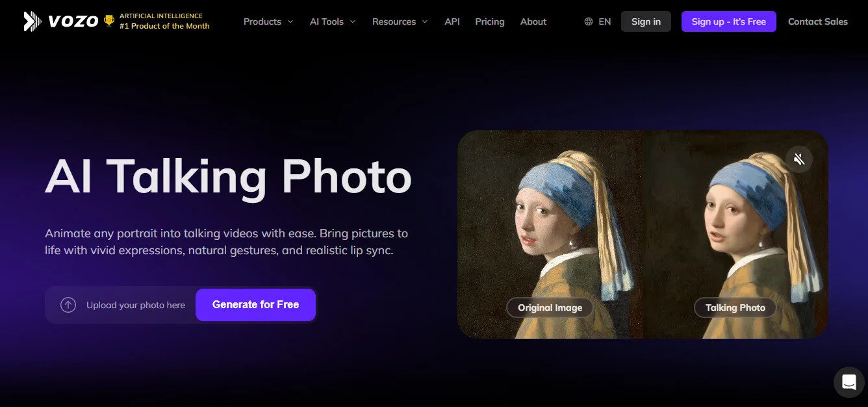868x407 pixels.
Task: Open the Resources dropdown
Action: (x=399, y=21)
